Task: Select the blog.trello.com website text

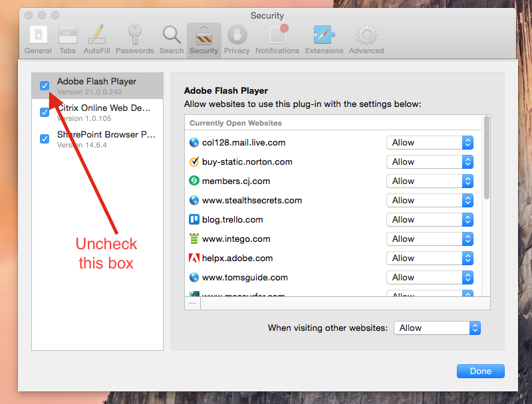Action: (232, 220)
